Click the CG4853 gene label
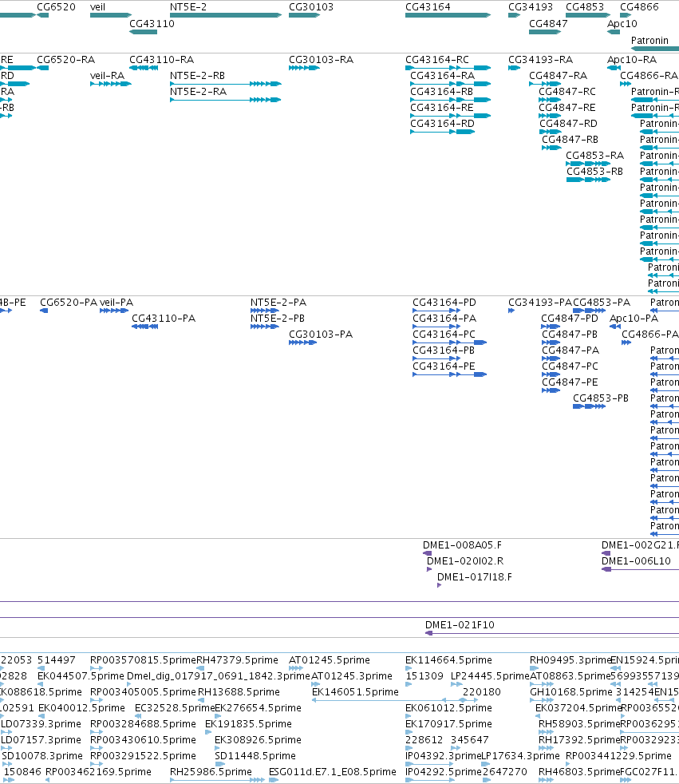Screen dimensions: 679x784 (585, 7)
